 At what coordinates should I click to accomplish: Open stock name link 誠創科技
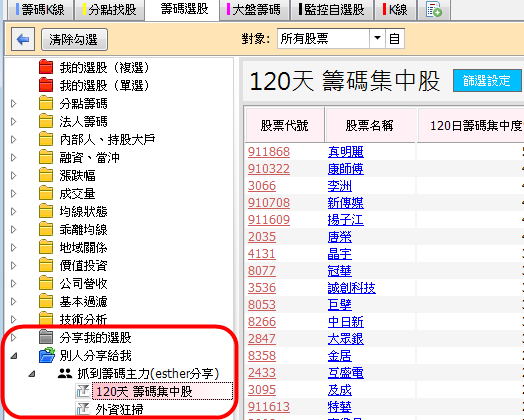pyautogui.click(x=351, y=288)
